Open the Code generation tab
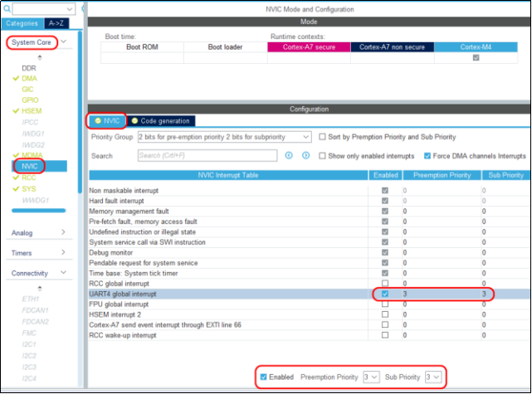This screenshot has width=532, height=394. pos(161,121)
